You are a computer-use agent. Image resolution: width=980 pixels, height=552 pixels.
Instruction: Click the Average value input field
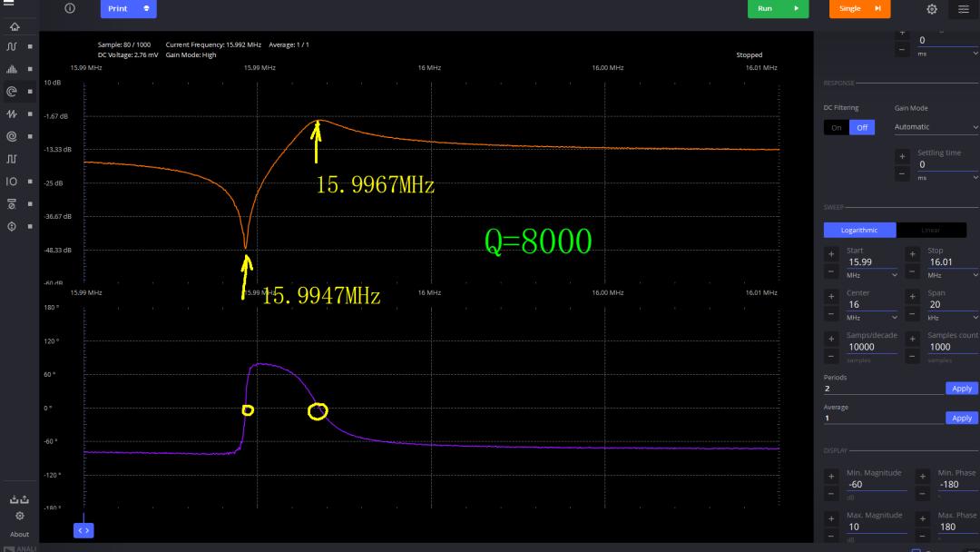coord(882,419)
